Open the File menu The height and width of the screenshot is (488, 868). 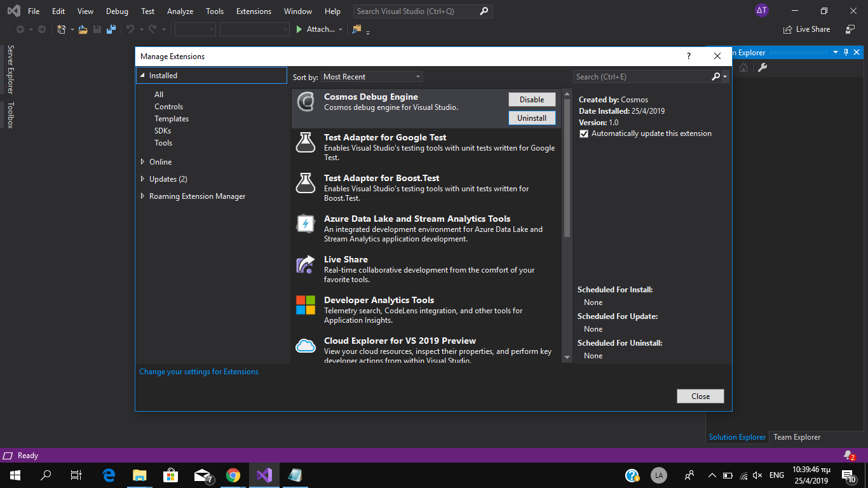(34, 11)
